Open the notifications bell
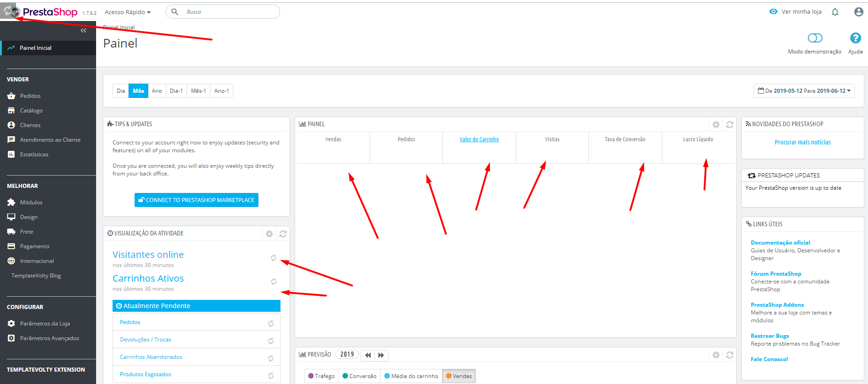 [x=835, y=12]
